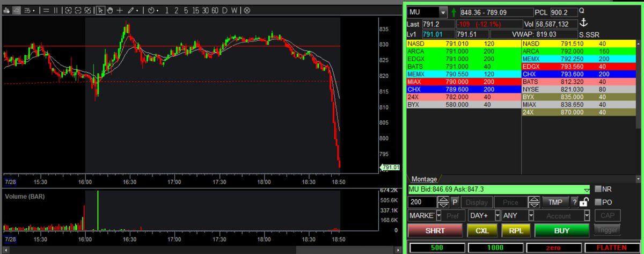Click the RPL replace button

[x=516, y=230]
